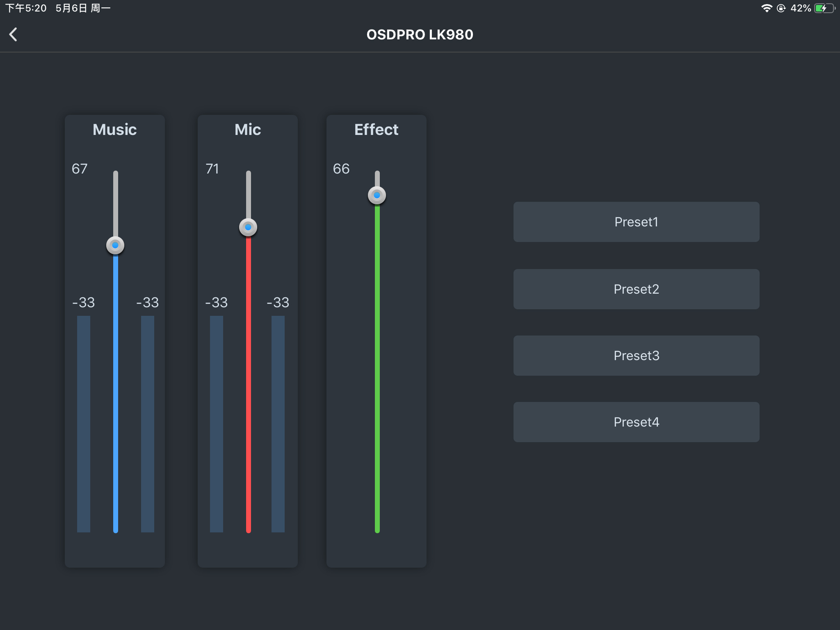The width and height of the screenshot is (840, 630).
Task: Click the right Music level meter bar
Action: point(148,424)
